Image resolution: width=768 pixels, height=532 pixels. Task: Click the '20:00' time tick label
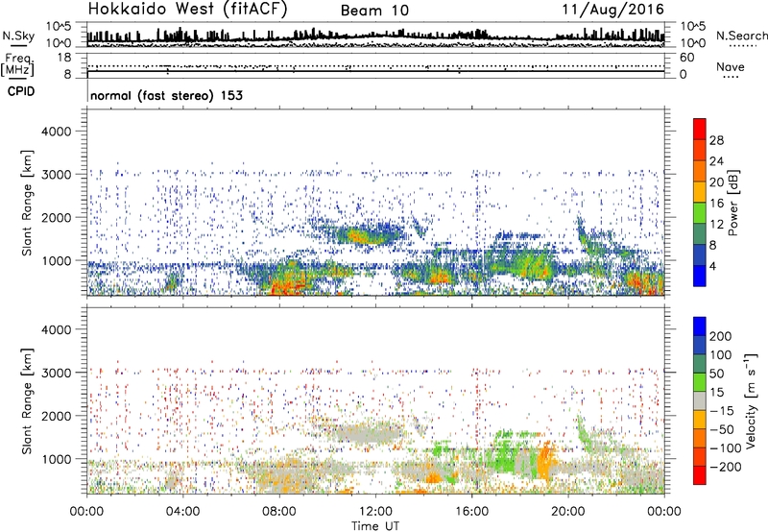[x=567, y=512]
